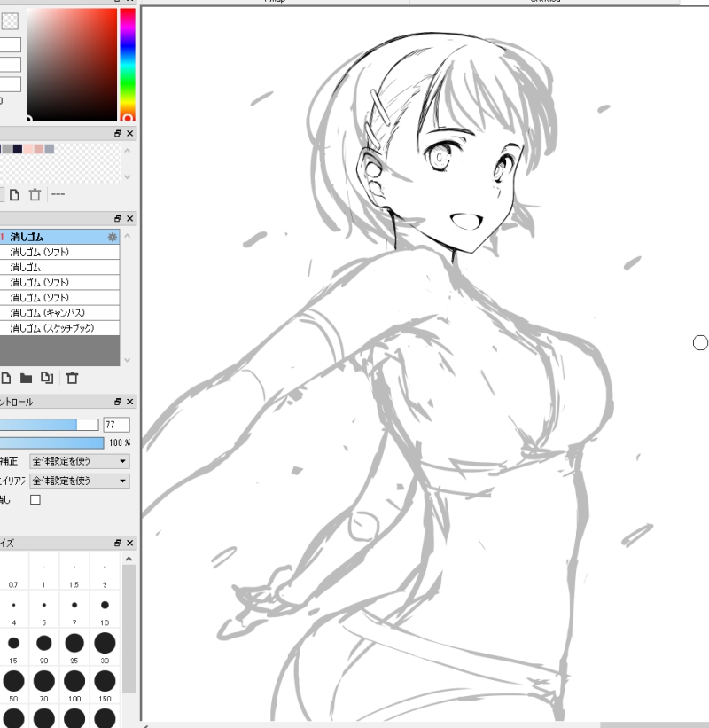Close the brush list panel
This screenshot has height=728, width=709.
[130, 218]
